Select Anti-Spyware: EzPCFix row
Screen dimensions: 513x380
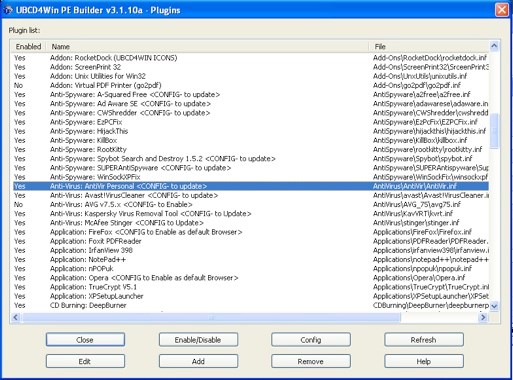[x=251, y=122]
